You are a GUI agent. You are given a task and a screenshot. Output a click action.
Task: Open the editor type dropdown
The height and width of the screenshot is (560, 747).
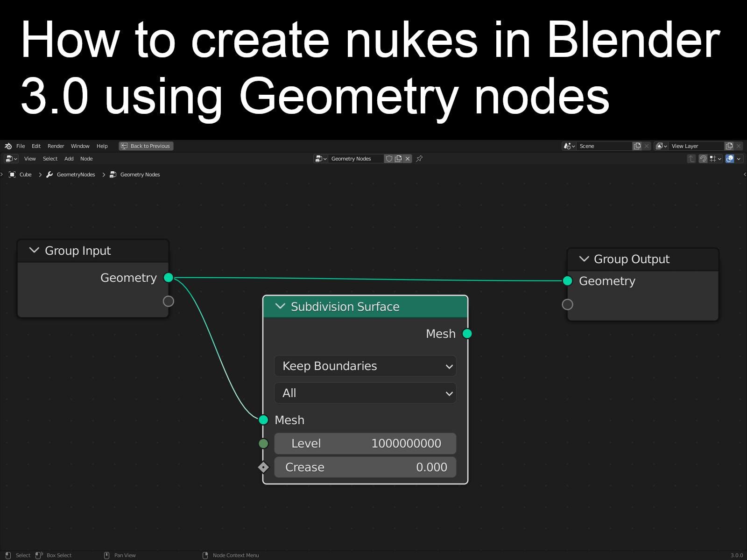(x=11, y=159)
